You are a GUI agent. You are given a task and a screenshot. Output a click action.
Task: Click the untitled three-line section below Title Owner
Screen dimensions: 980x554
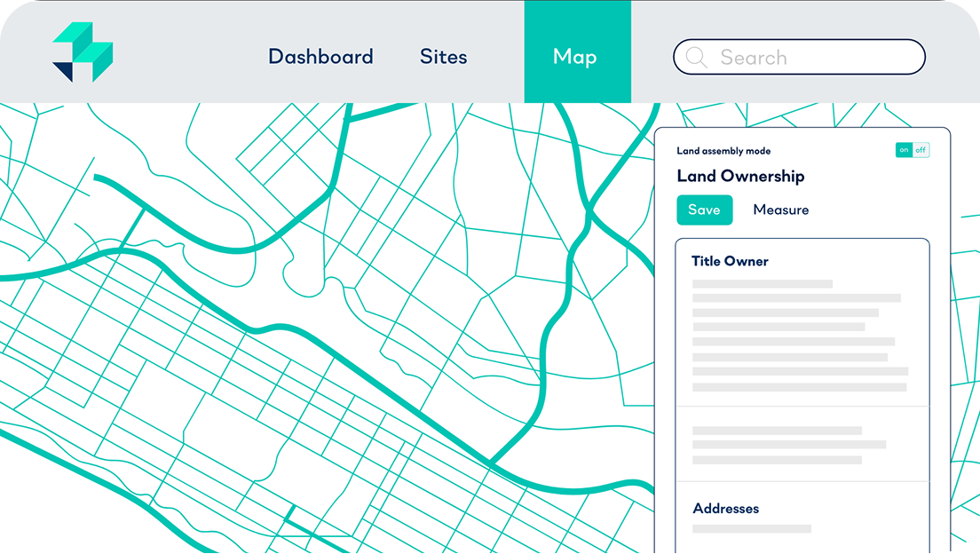(788, 445)
